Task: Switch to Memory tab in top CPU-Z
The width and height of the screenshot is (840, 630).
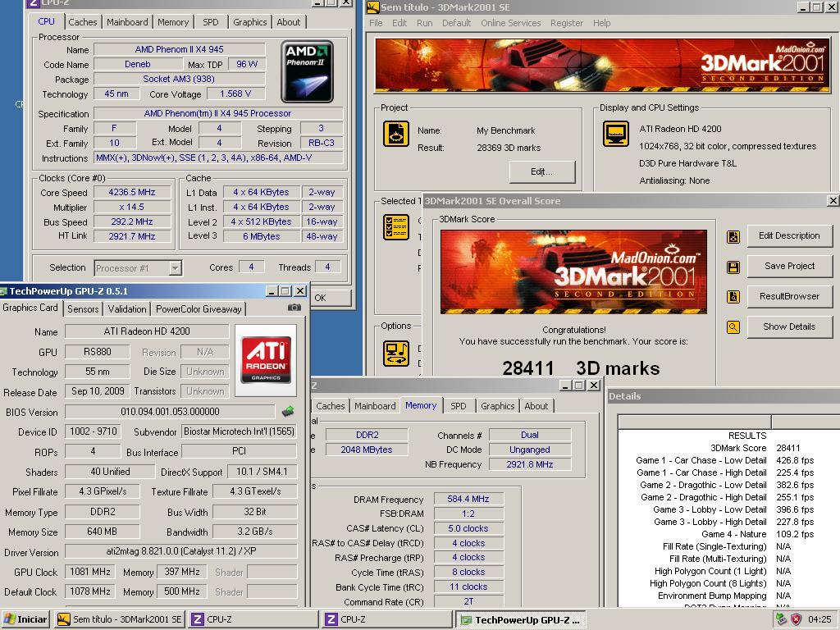Action: point(173,22)
